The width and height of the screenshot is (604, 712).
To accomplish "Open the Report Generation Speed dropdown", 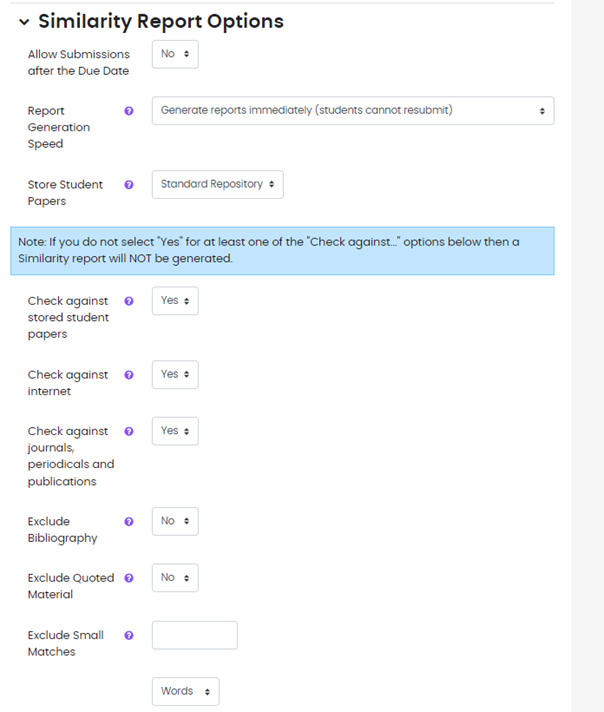I will (x=352, y=111).
